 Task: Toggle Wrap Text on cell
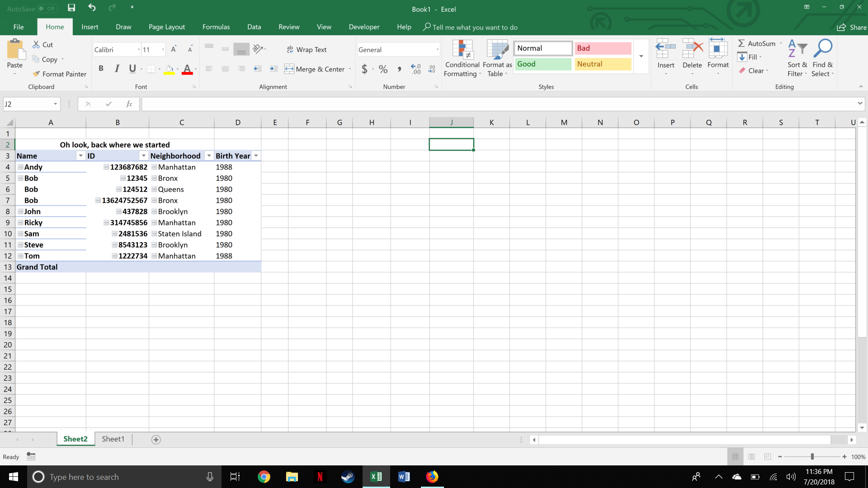tap(307, 49)
